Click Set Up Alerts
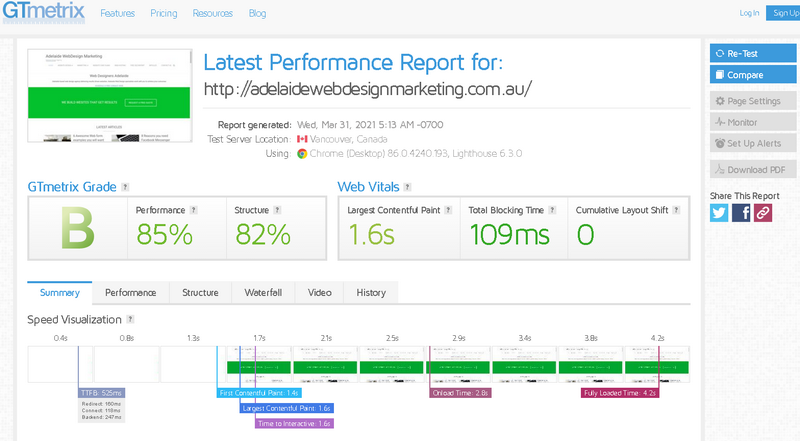 click(x=753, y=143)
